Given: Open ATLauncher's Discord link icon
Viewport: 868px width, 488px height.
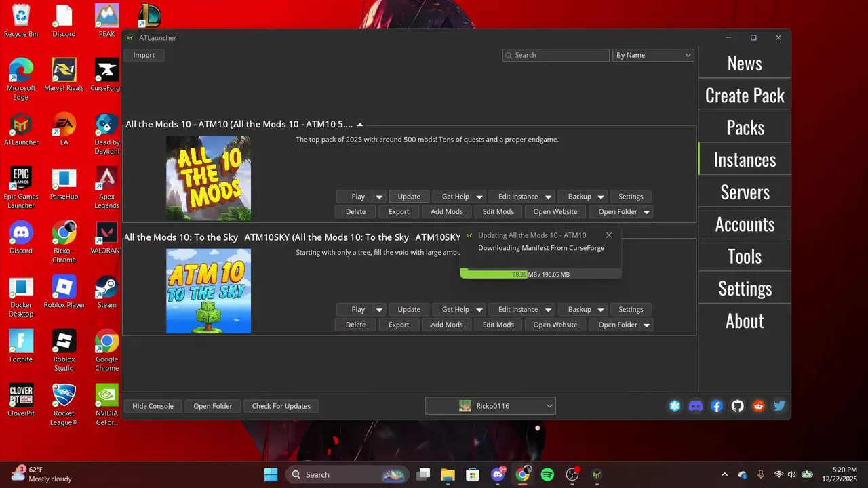Looking at the screenshot, I should click(x=696, y=406).
